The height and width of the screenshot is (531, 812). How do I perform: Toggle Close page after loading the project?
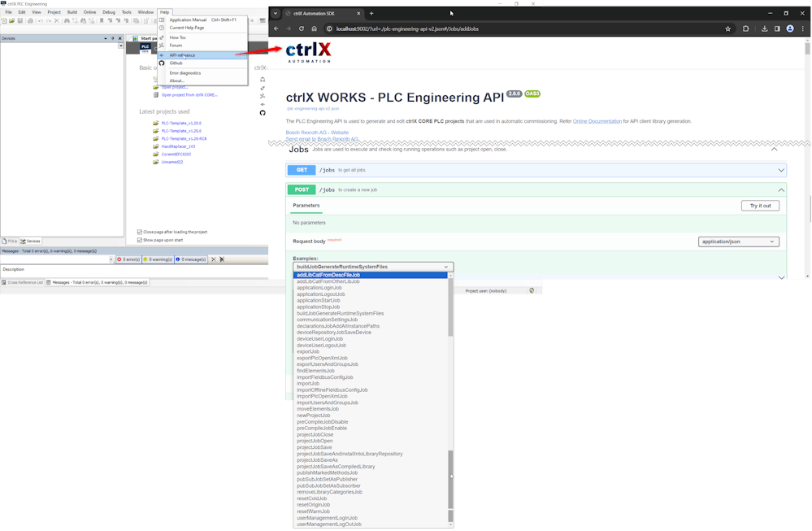pos(140,232)
